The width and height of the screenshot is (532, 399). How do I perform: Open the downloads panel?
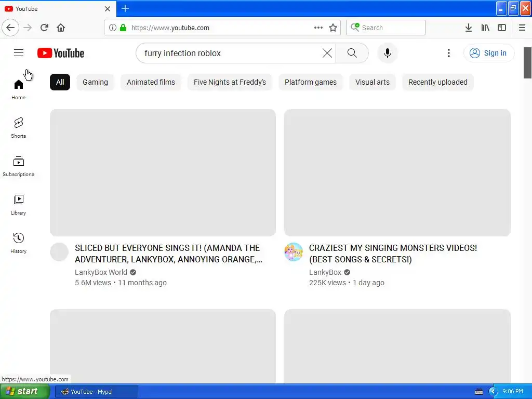coord(469,28)
